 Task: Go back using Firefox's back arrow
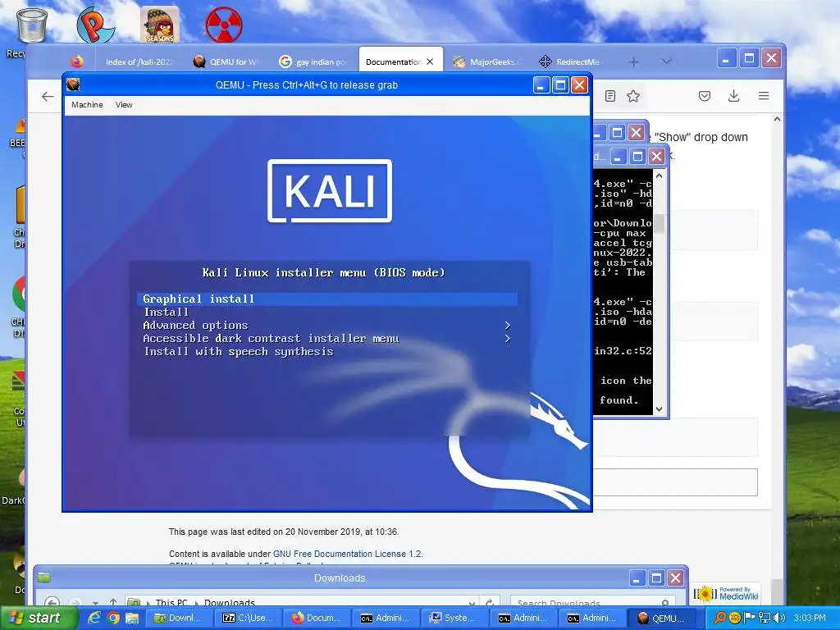(x=48, y=97)
